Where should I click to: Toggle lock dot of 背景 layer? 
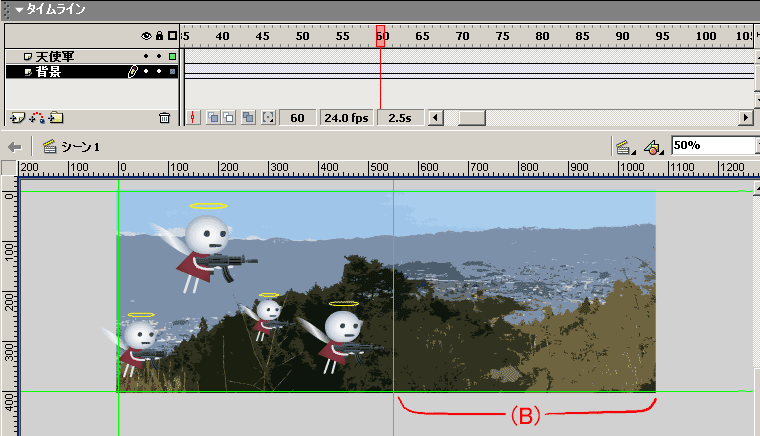coord(159,71)
